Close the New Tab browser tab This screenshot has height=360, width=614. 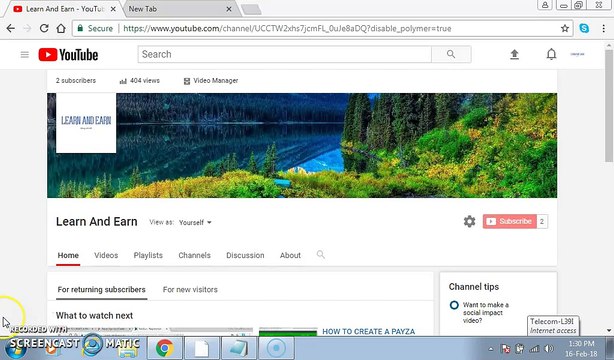click(229, 9)
